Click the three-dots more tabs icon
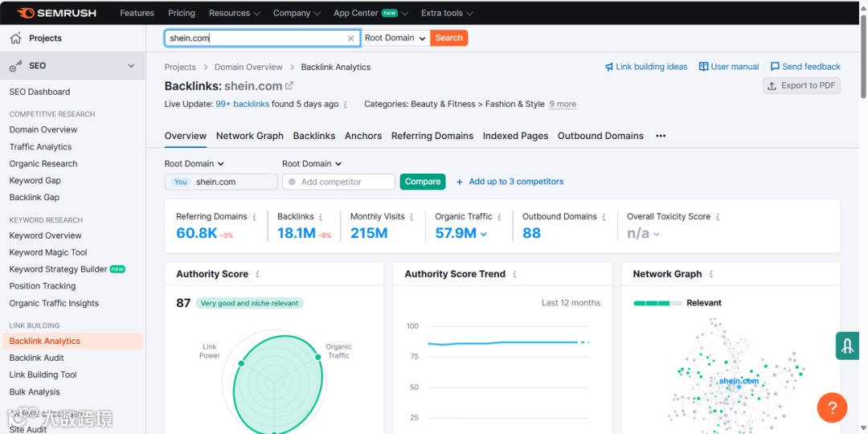Screen dimensions: 868x434 pyautogui.click(x=661, y=136)
